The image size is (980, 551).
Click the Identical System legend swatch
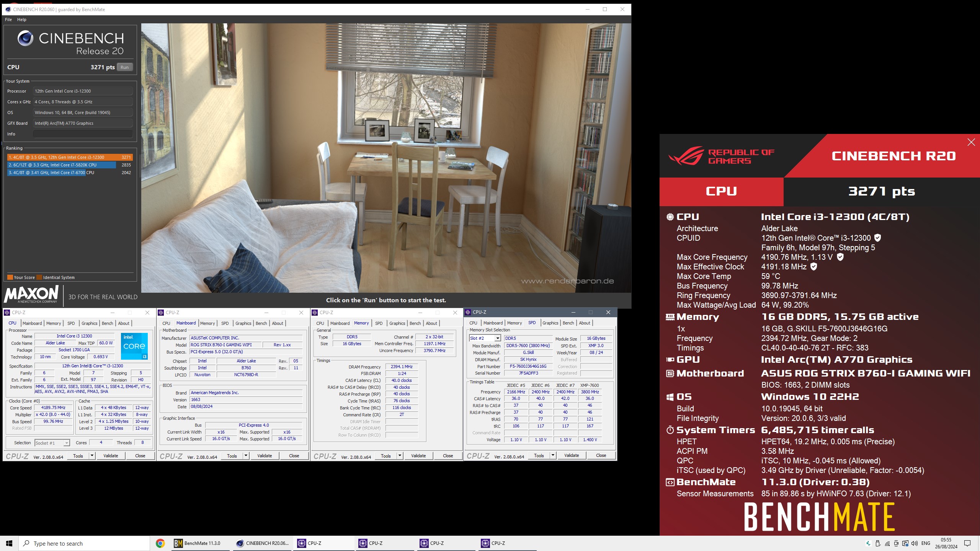[39, 277]
